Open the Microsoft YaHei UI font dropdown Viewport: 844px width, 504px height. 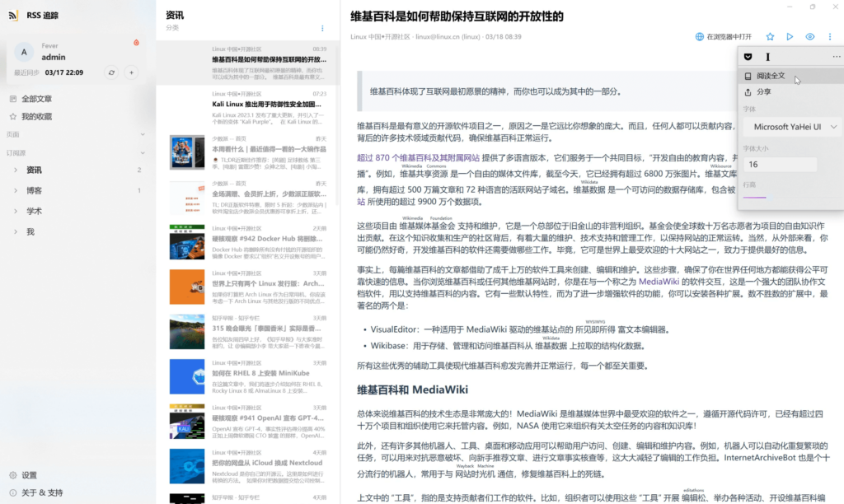(792, 127)
